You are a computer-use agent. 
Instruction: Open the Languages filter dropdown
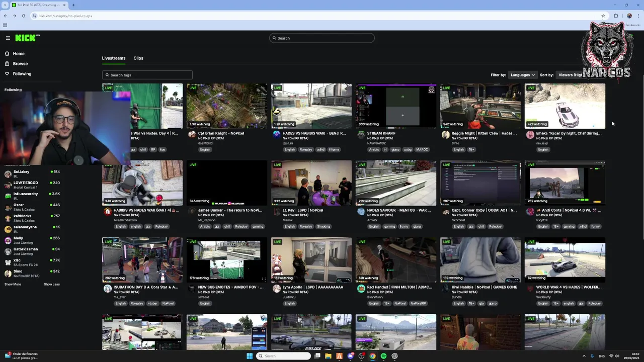pos(523,75)
